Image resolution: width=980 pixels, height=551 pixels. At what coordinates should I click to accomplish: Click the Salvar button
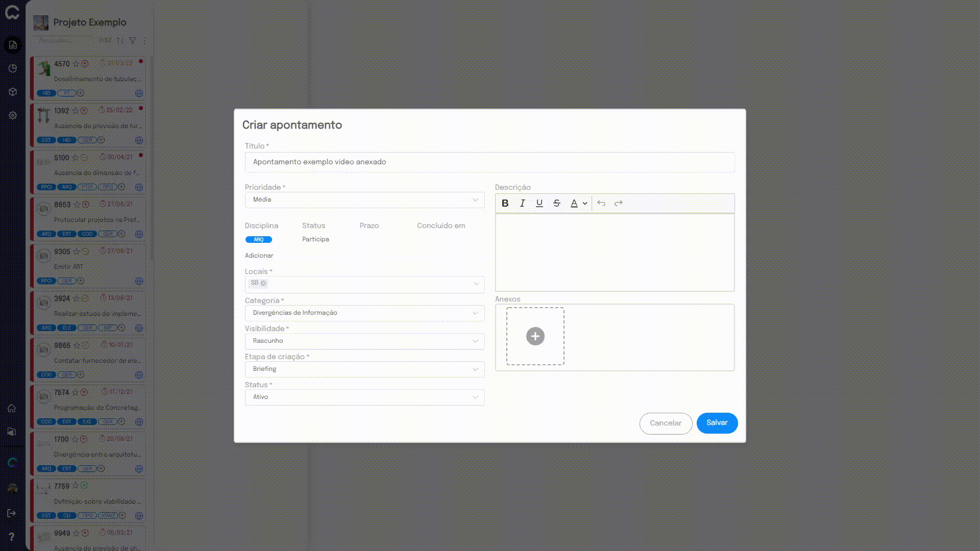[x=717, y=423]
